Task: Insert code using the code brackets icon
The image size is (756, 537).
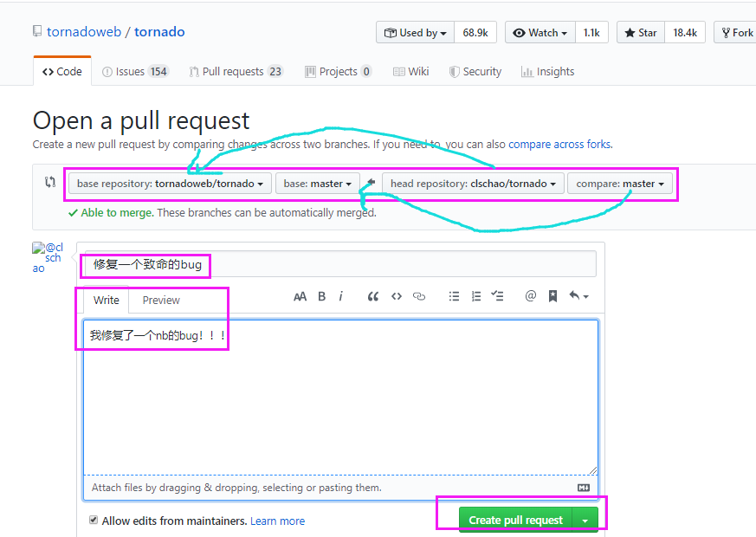Action: pos(397,296)
